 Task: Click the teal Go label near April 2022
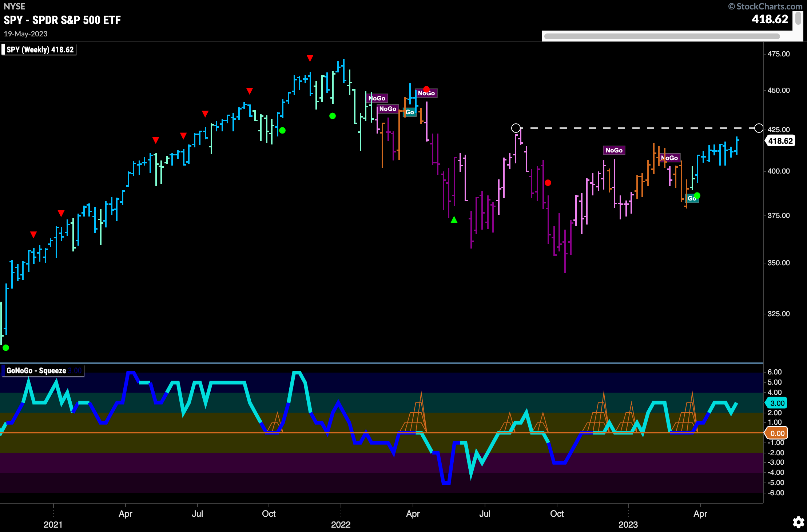coord(410,112)
